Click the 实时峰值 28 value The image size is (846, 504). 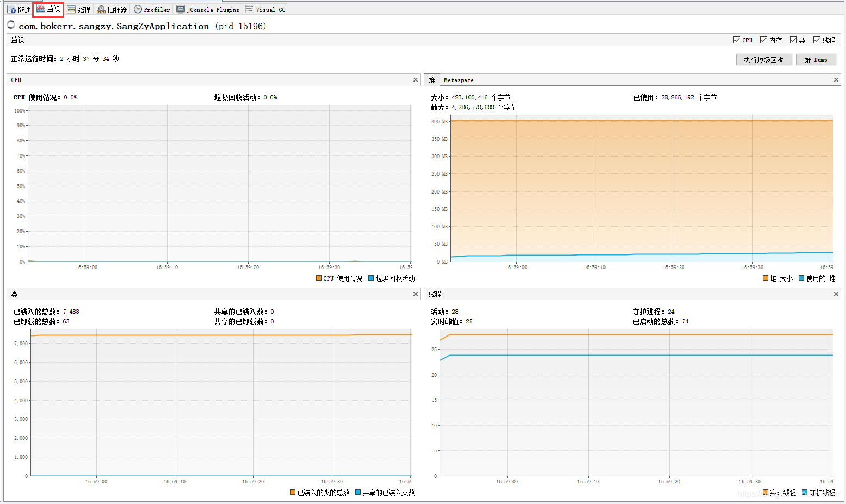click(470, 321)
